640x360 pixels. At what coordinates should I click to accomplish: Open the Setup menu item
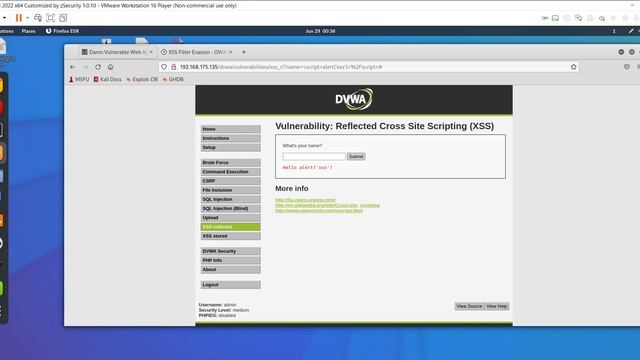point(231,147)
